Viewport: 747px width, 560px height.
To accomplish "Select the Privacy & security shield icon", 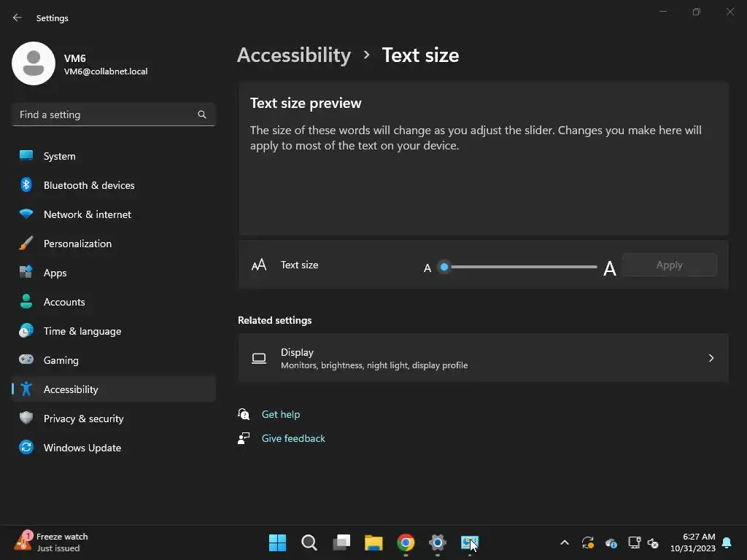I will 26,418.
